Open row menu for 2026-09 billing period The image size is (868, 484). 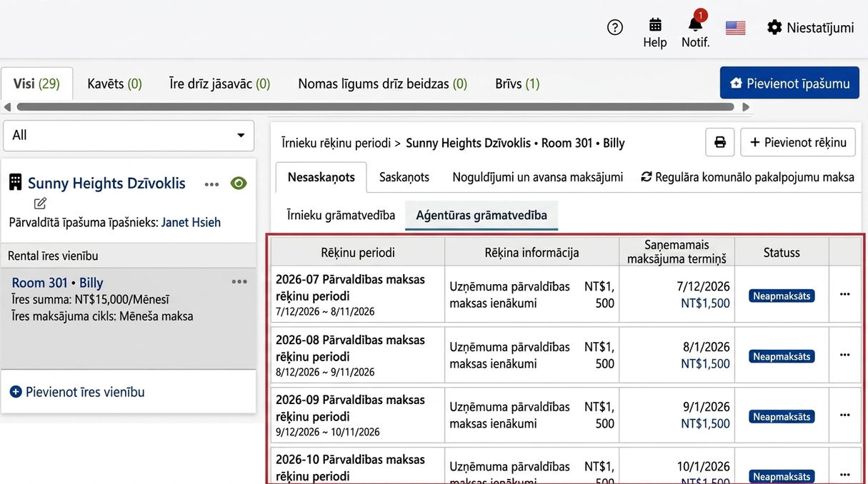845,415
